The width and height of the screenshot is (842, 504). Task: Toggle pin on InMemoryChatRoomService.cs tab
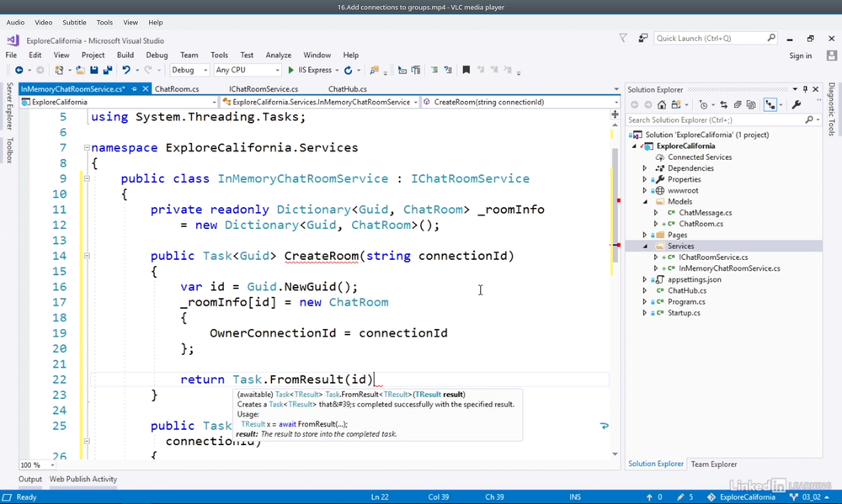[134, 89]
